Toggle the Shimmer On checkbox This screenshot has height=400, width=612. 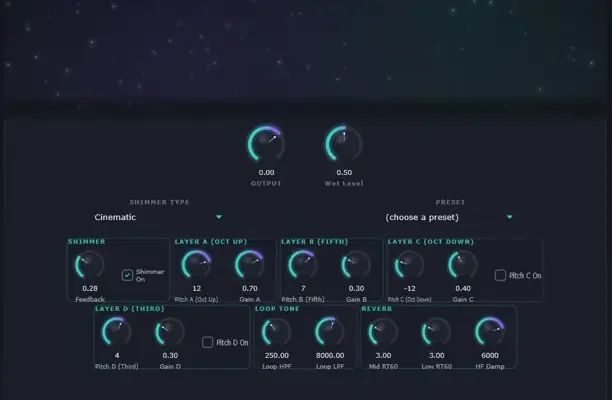pyautogui.click(x=127, y=275)
